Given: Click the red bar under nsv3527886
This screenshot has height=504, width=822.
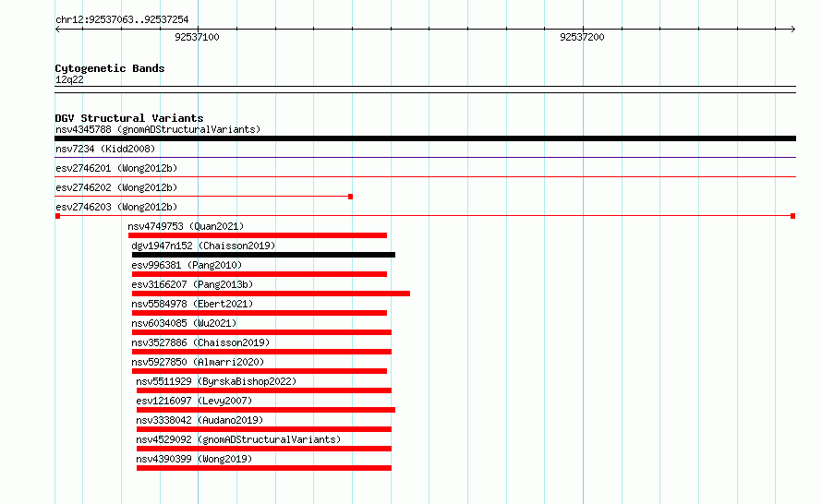Looking at the screenshot, I should 261,352.
